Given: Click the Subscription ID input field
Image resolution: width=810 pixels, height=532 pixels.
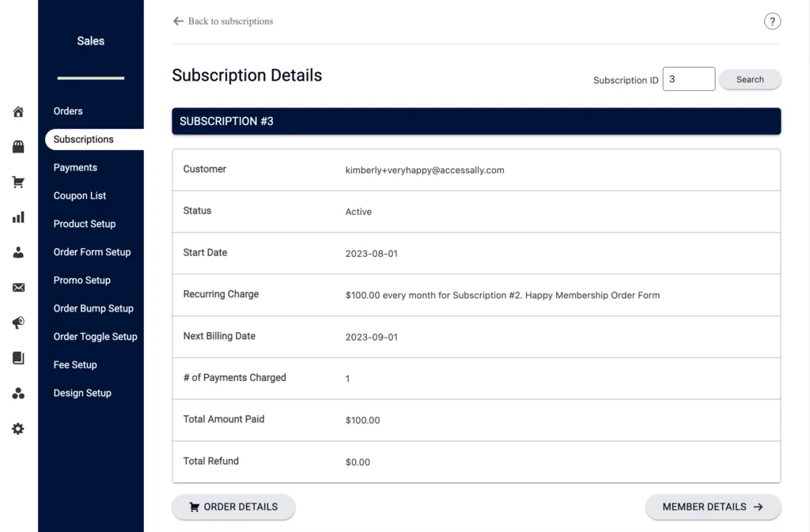Looking at the screenshot, I should 688,78.
